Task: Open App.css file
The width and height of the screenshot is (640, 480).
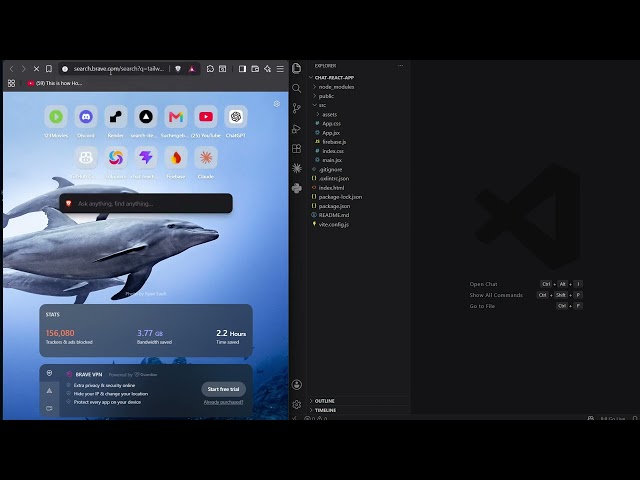Action: [359, 123]
